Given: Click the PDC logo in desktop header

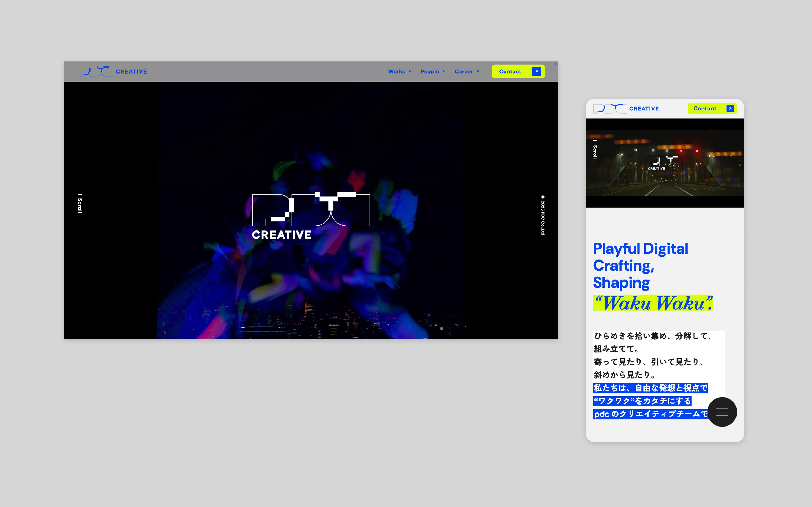Looking at the screenshot, I should (x=95, y=71).
